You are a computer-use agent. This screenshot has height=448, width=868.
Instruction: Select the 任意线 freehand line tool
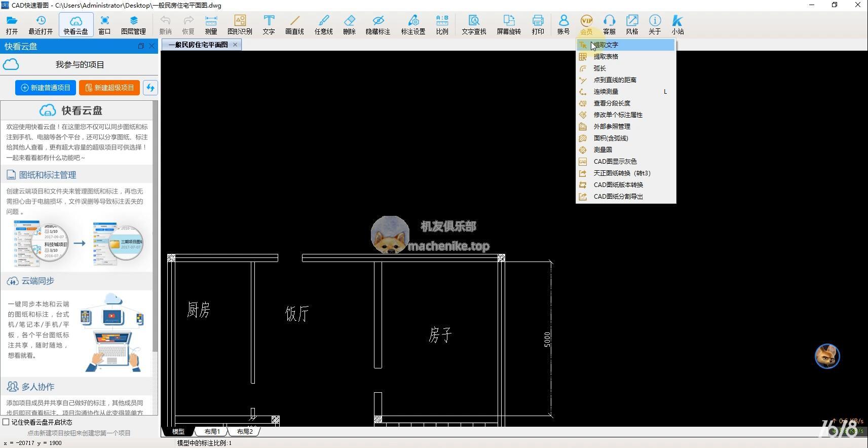pyautogui.click(x=323, y=24)
